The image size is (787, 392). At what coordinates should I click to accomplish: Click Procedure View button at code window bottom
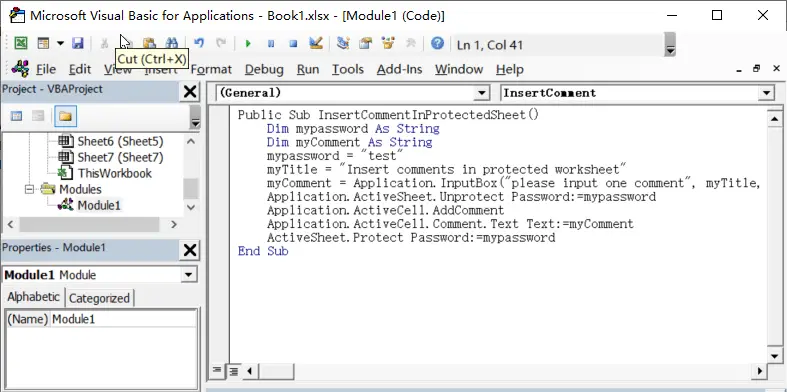216,370
